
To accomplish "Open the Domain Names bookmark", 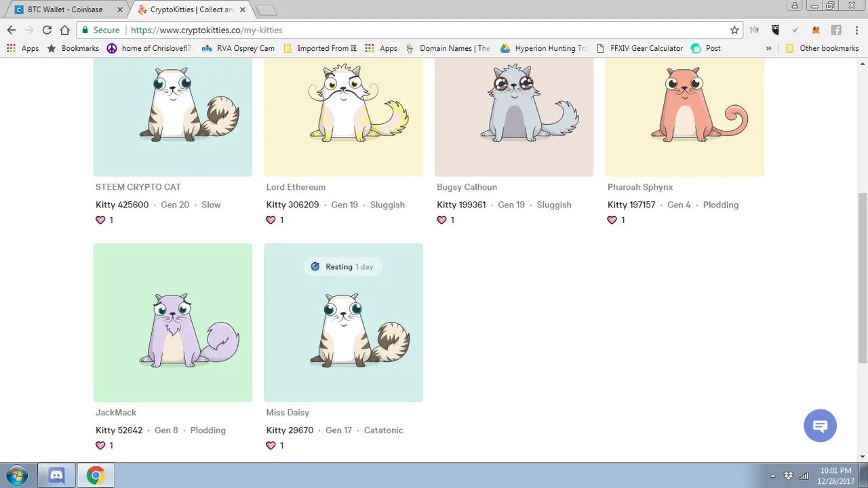I will coord(448,48).
